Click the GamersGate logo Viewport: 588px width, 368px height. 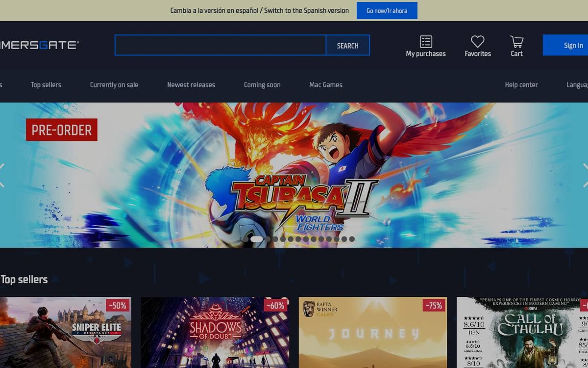[39, 45]
